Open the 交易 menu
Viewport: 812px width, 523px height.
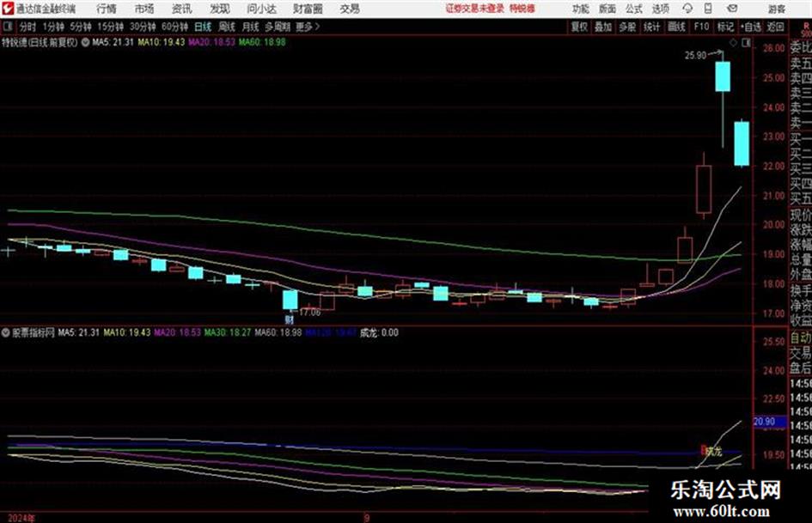click(350, 9)
